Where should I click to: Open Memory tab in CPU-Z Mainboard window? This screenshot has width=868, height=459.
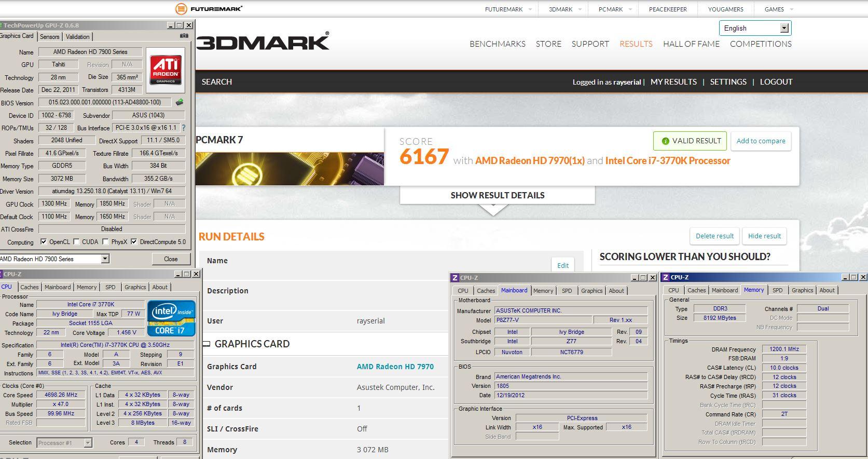coord(543,291)
